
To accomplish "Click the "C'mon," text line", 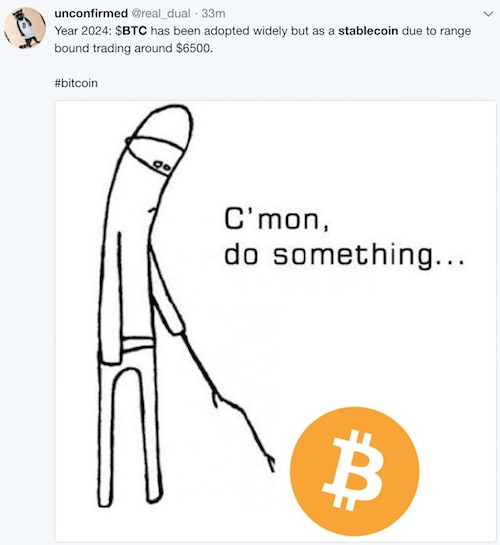I will coord(276,220).
